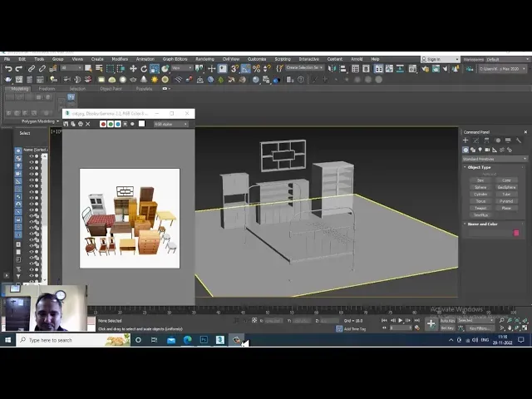
Task: Click the Undo arrow in main toolbar
Action: [x=7, y=69]
